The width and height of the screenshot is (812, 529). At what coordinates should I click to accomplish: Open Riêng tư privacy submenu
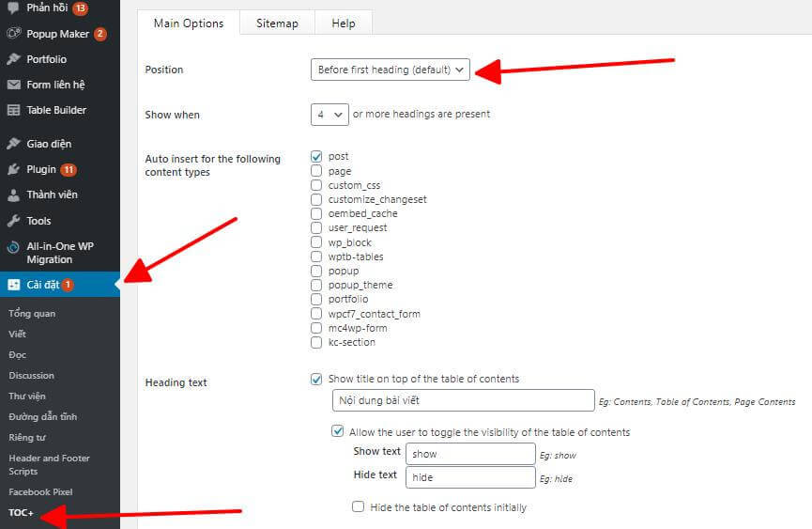[27, 437]
